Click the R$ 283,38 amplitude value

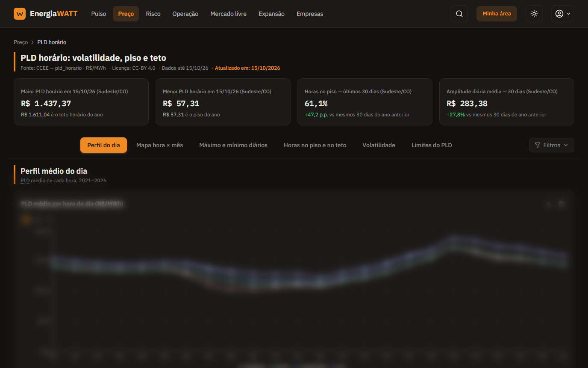pyautogui.click(x=467, y=104)
